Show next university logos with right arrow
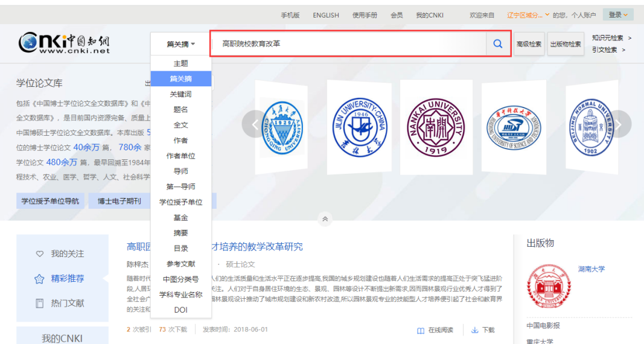This screenshot has width=644, height=344. 617,124
